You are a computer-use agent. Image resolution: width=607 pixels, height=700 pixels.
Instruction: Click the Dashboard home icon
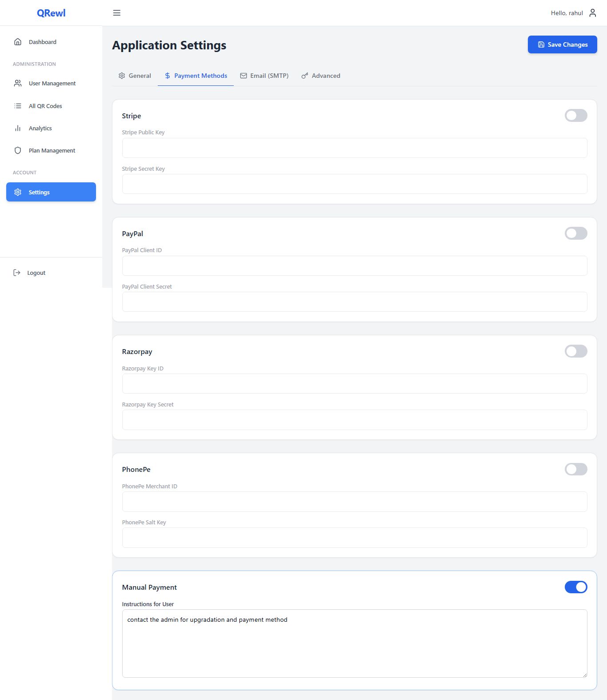[18, 42]
